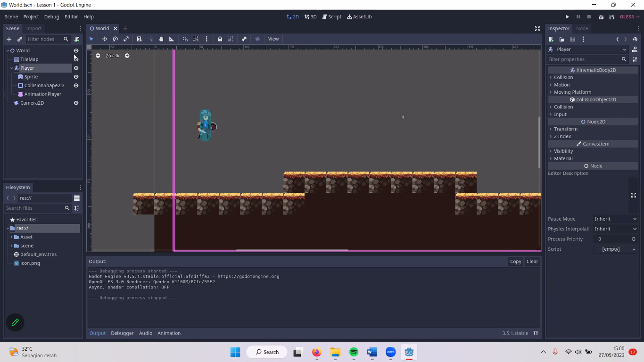Toggle distraction free mode icon

click(x=537, y=28)
